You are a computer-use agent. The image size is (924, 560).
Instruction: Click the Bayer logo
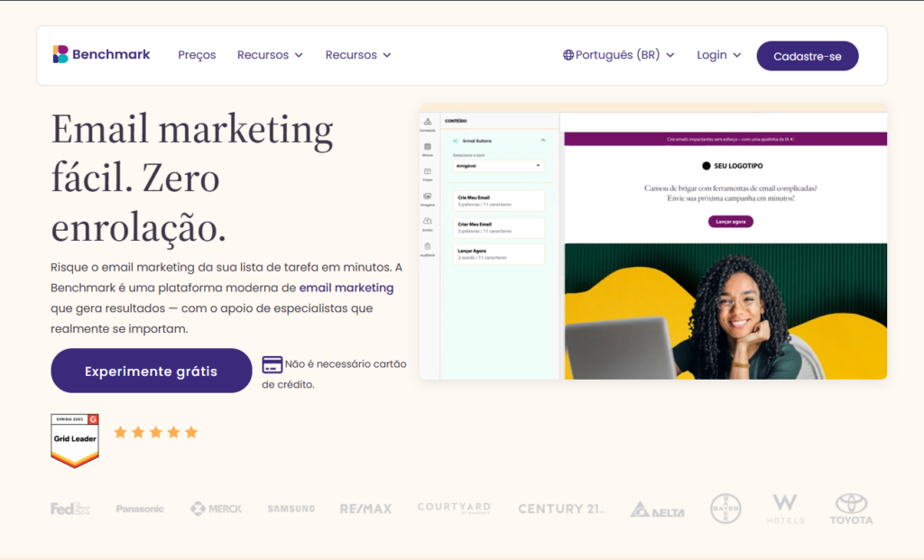pos(725,509)
